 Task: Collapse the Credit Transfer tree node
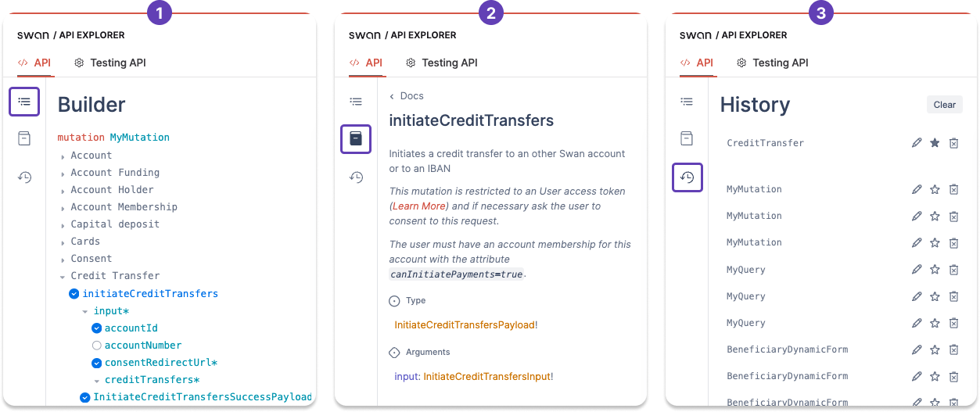click(63, 277)
